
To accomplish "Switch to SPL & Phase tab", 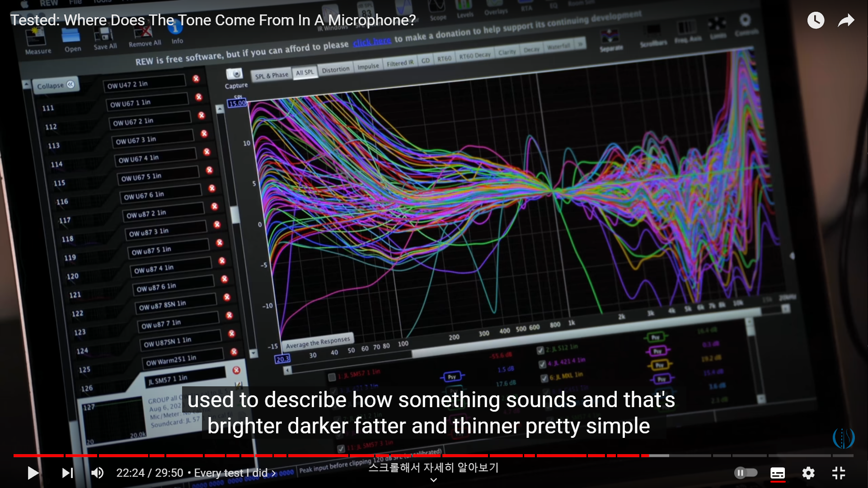I will tap(271, 75).
